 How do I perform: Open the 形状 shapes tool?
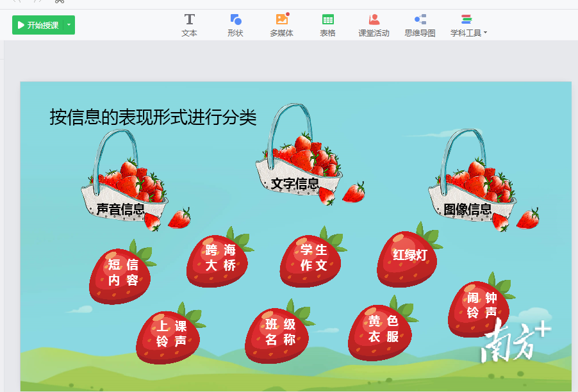pyautogui.click(x=236, y=25)
